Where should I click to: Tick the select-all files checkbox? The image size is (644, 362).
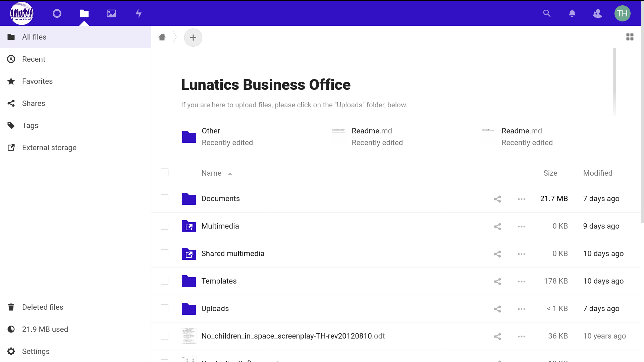tap(164, 173)
